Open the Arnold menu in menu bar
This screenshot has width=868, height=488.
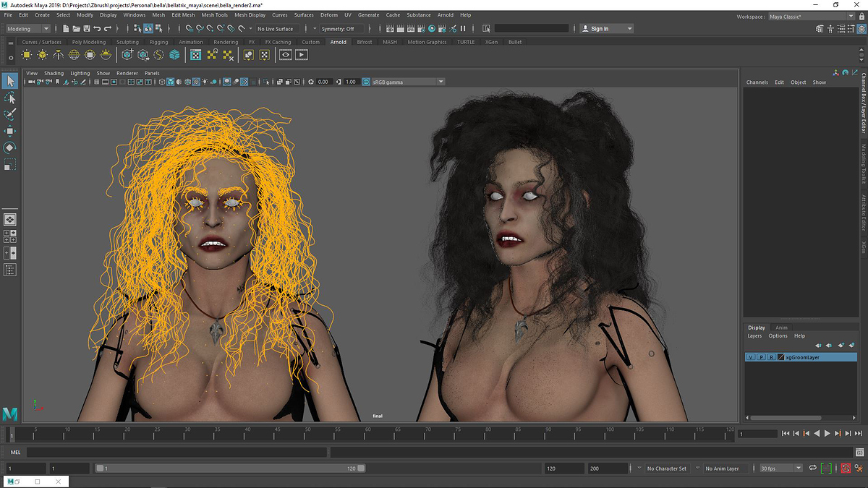tap(446, 14)
